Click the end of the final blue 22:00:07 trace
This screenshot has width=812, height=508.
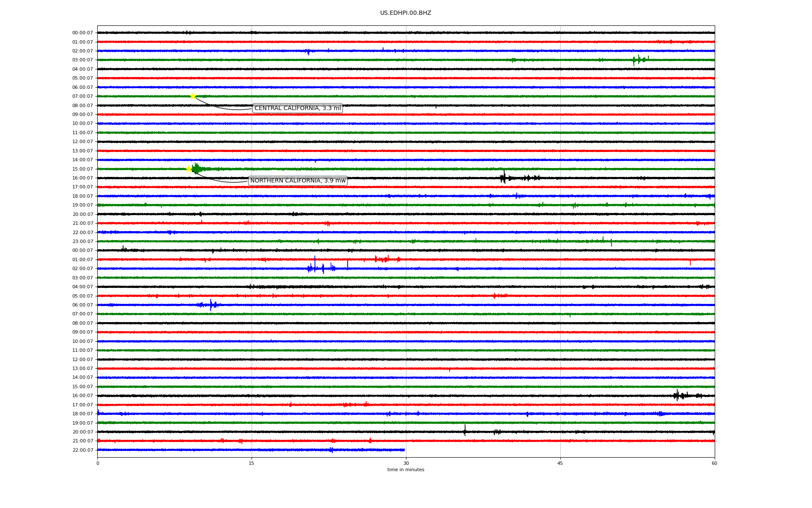click(404, 450)
